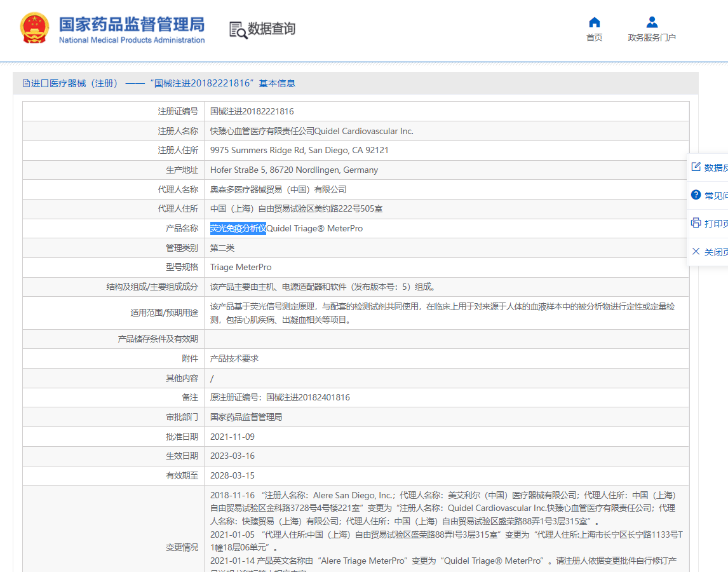This screenshot has height=572, width=728.
Task: Click the 产品名称 row label
Action: click(182, 229)
